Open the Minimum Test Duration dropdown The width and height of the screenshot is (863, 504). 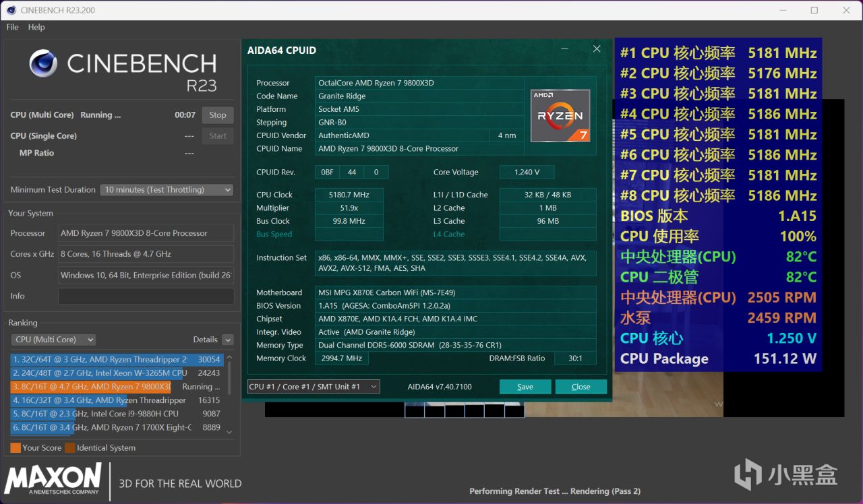click(167, 190)
